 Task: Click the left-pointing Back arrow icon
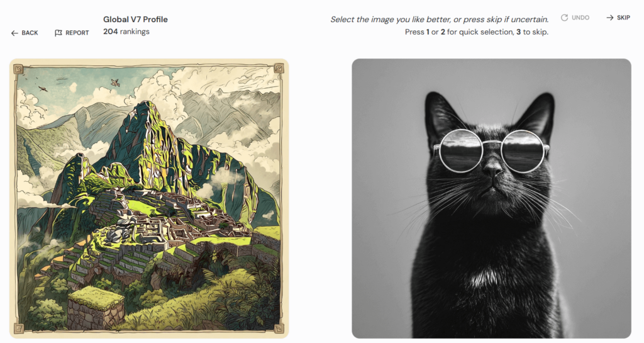tap(14, 33)
